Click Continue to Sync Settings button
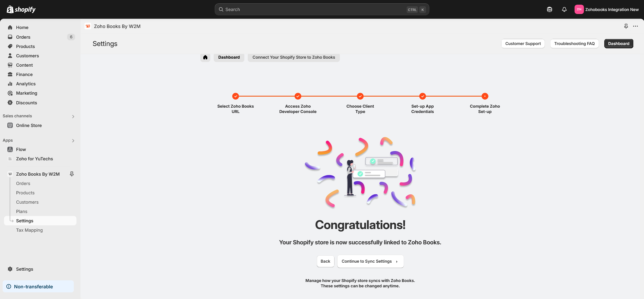Image resolution: width=644 pixels, height=299 pixels. click(x=370, y=261)
